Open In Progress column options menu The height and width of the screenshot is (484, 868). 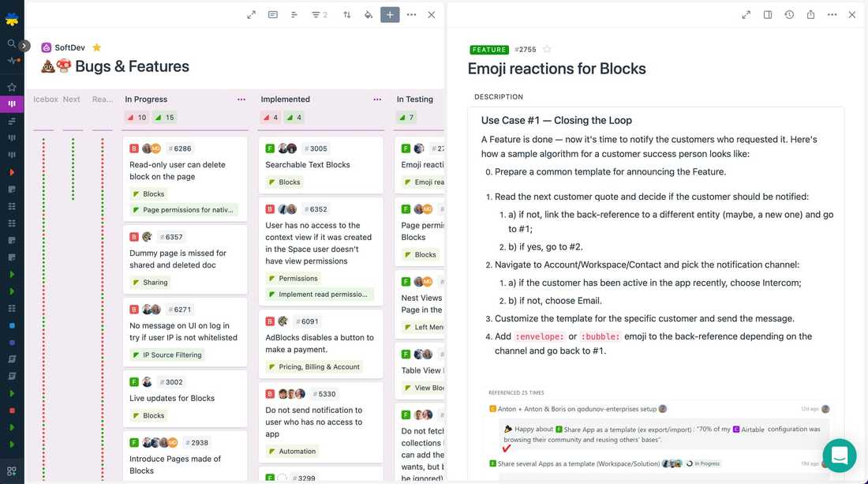[241, 99]
